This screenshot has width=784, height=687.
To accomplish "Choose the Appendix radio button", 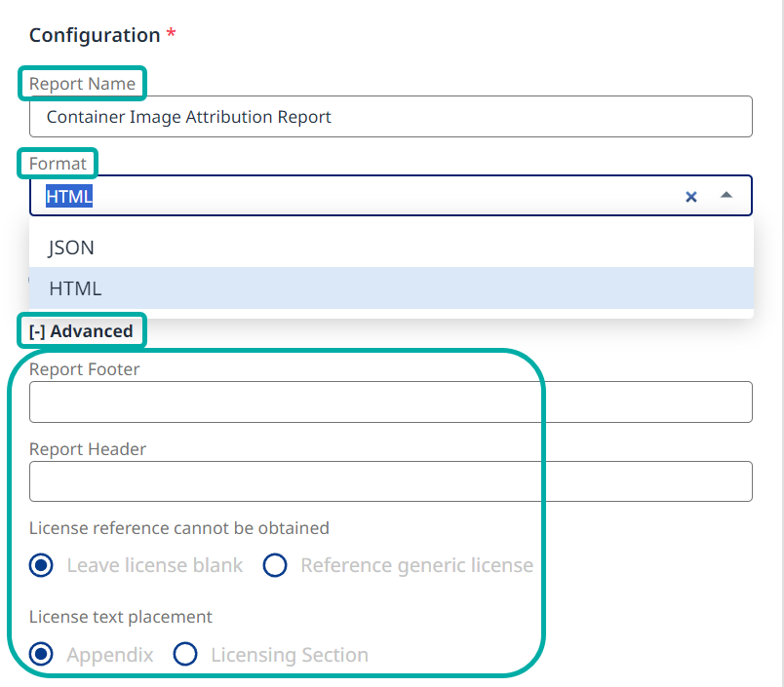I will (x=42, y=654).
